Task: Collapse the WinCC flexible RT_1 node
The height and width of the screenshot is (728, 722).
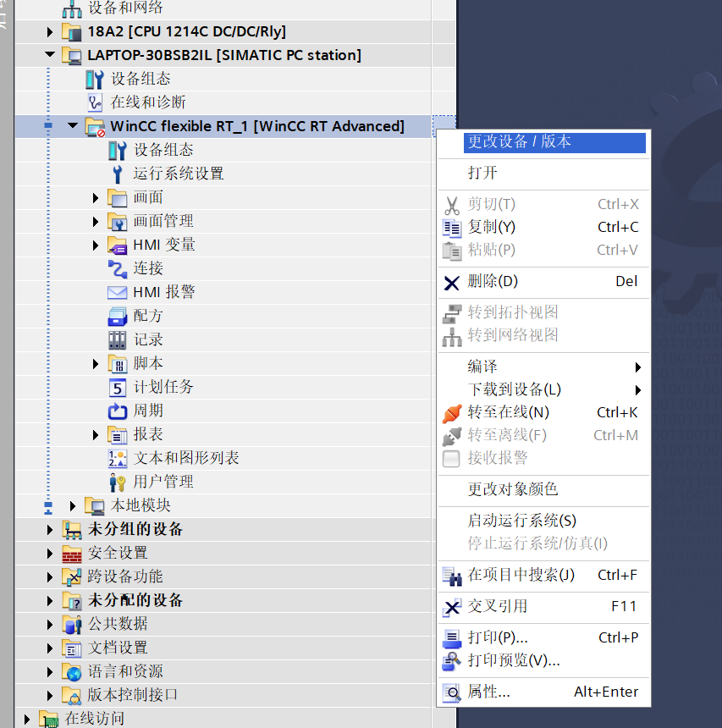Action: (x=73, y=125)
